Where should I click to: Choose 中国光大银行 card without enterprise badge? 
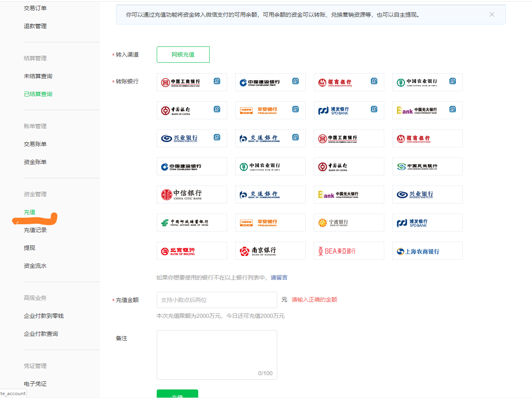click(x=349, y=195)
